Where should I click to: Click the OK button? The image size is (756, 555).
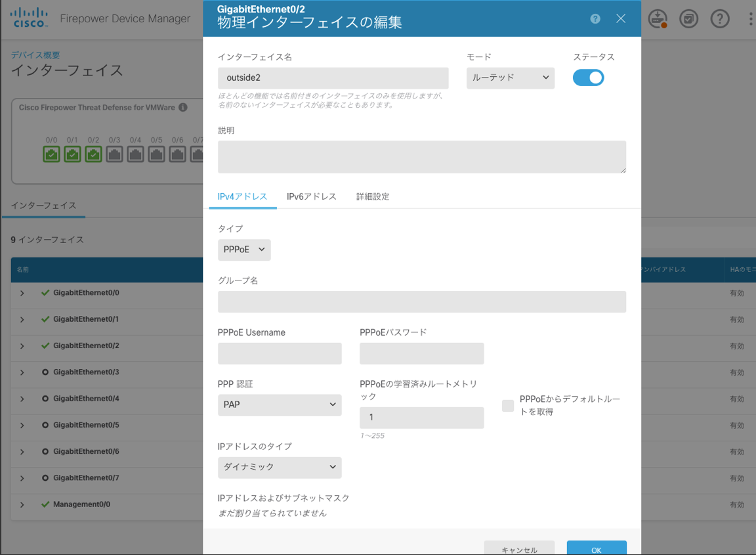[596, 548]
